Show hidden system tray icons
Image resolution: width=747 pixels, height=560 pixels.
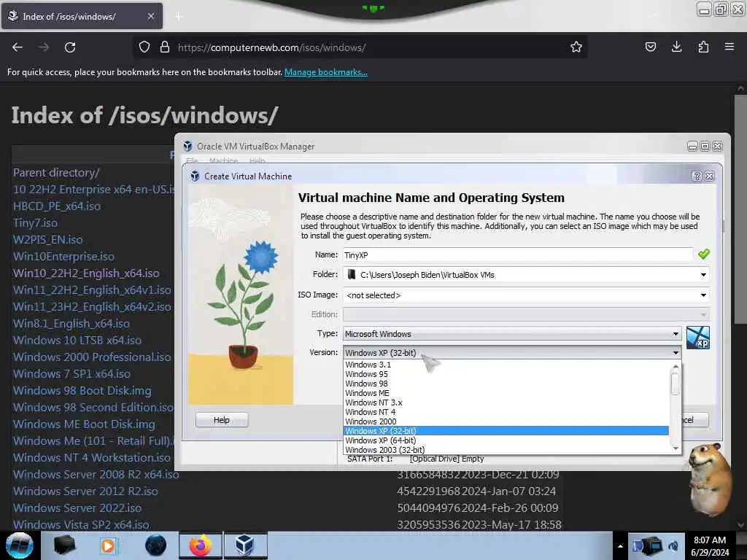[620, 546]
